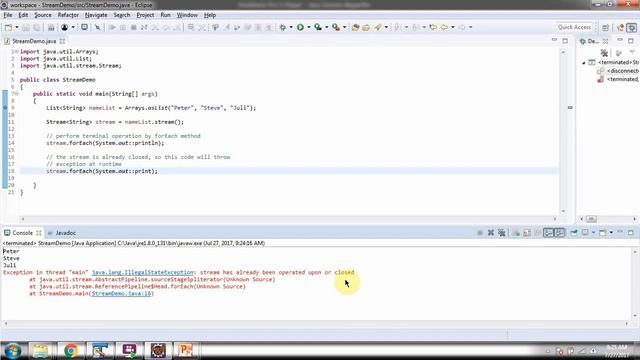The width and height of the screenshot is (640, 360).
Task: Click Remove All Terminated Launches in Console
Action: pos(502,233)
